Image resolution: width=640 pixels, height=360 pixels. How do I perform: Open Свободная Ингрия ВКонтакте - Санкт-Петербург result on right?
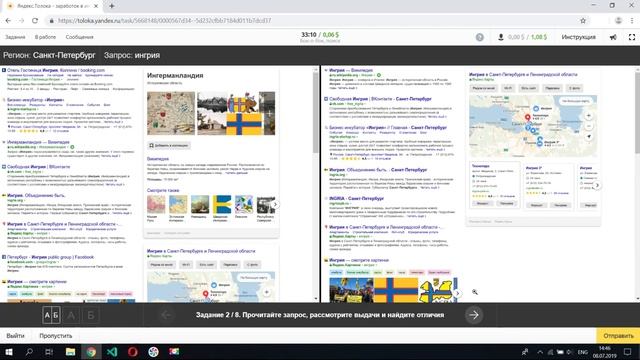(380, 99)
